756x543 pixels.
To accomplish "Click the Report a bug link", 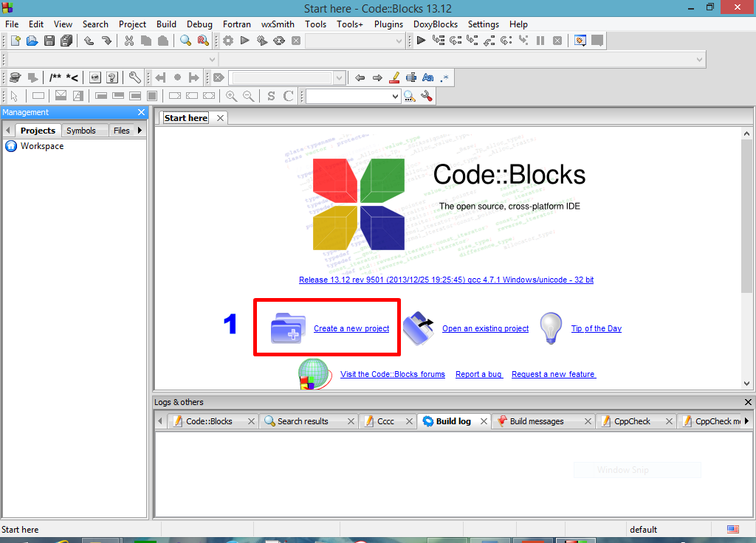I will click(479, 374).
